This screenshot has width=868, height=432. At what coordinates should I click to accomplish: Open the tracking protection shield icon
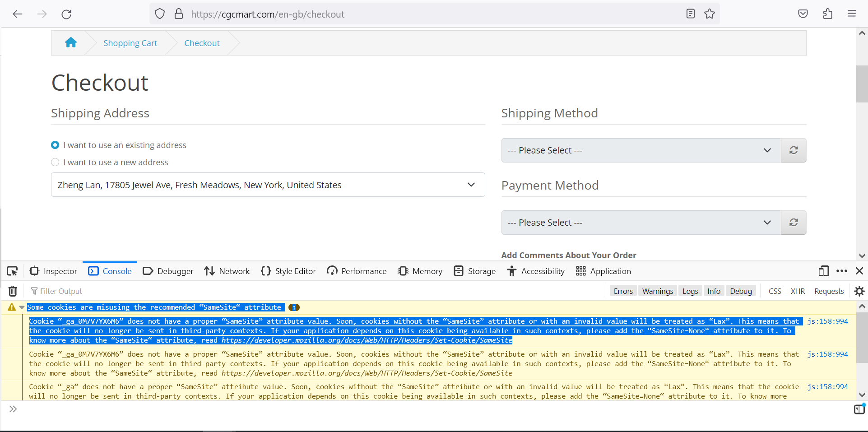pos(160,14)
